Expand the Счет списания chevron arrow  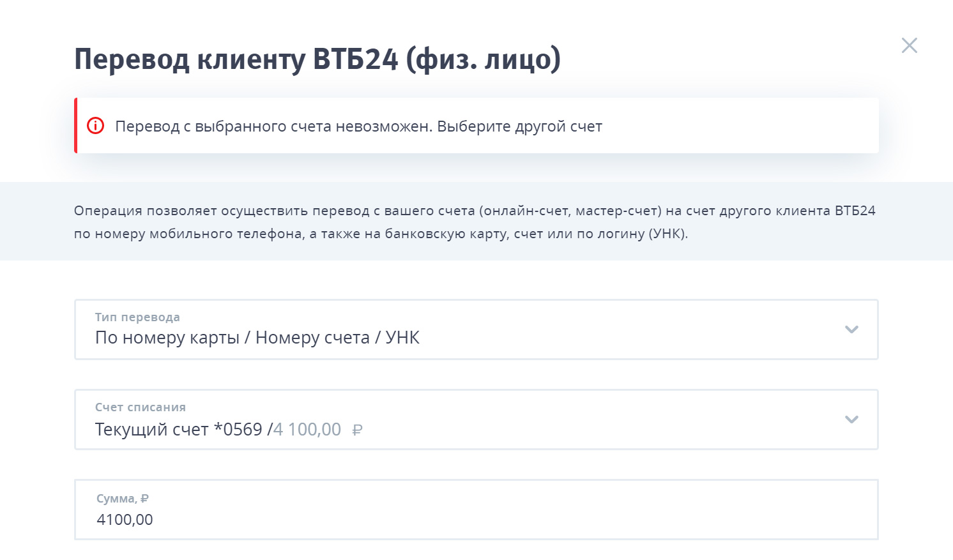(851, 420)
